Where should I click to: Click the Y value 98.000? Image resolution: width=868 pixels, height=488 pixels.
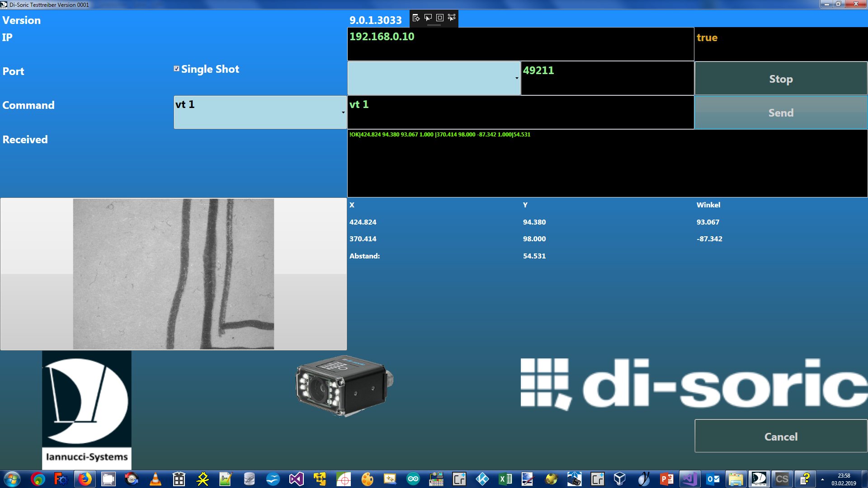coord(534,239)
